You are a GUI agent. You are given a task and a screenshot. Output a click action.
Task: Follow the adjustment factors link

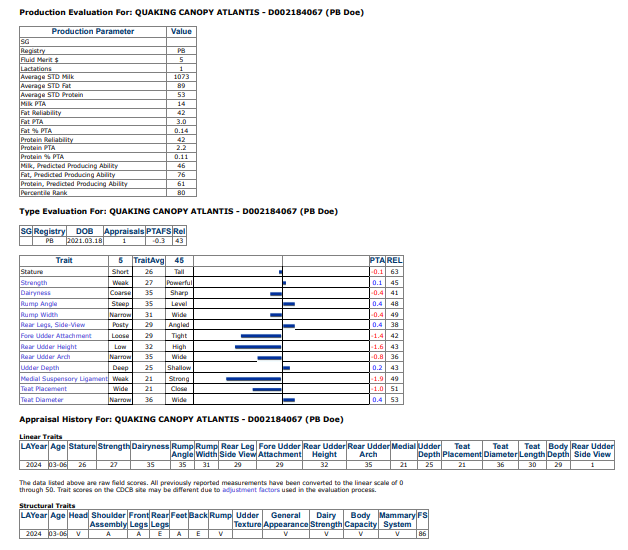pos(251,490)
